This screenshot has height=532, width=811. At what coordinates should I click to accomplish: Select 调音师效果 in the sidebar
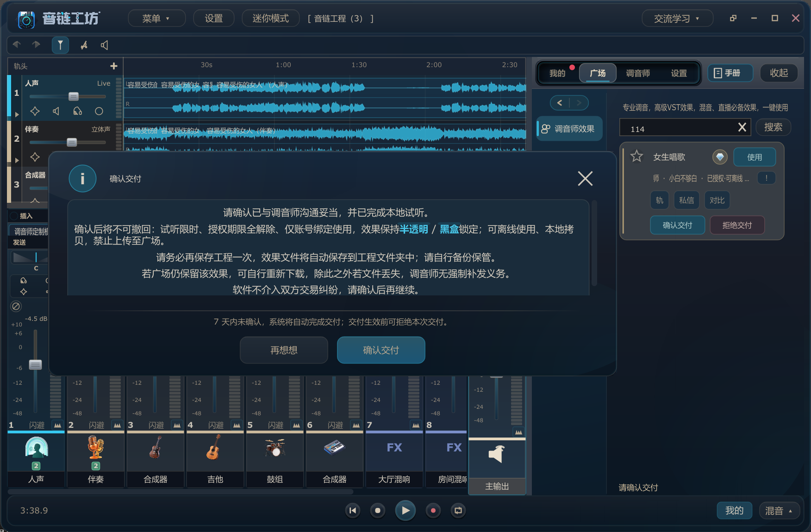click(569, 129)
